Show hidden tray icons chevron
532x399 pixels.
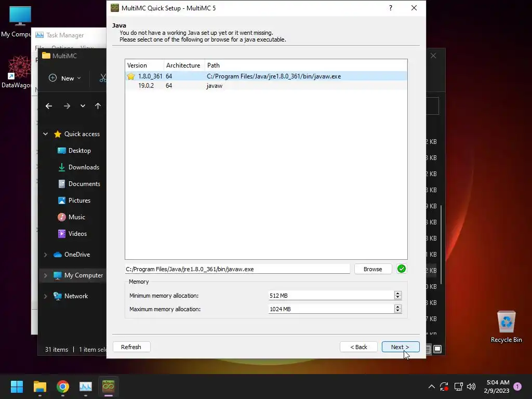[432, 387]
